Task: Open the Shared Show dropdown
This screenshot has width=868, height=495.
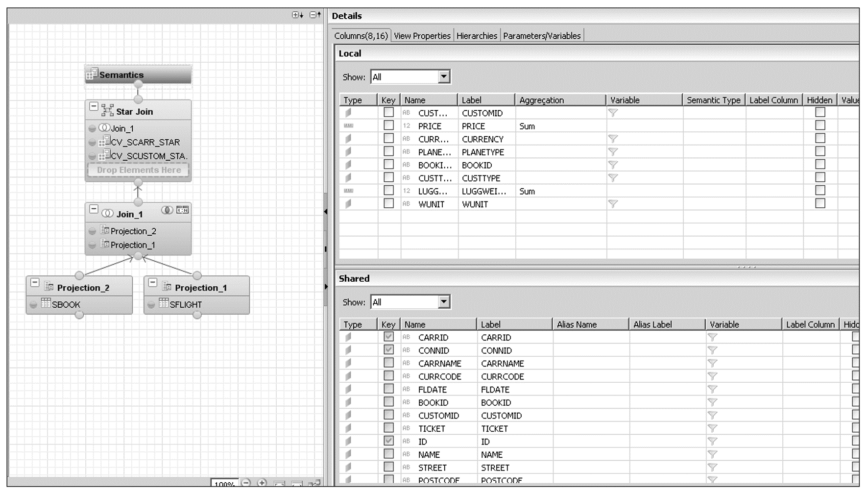Action: 444,302
